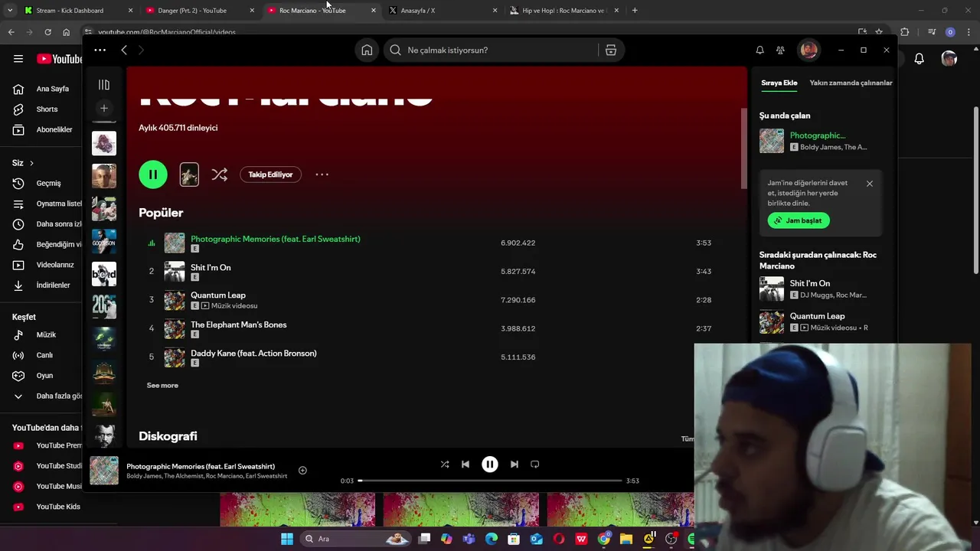Click the Spotify search field
This screenshot has height=551, width=980.
(x=490, y=50)
